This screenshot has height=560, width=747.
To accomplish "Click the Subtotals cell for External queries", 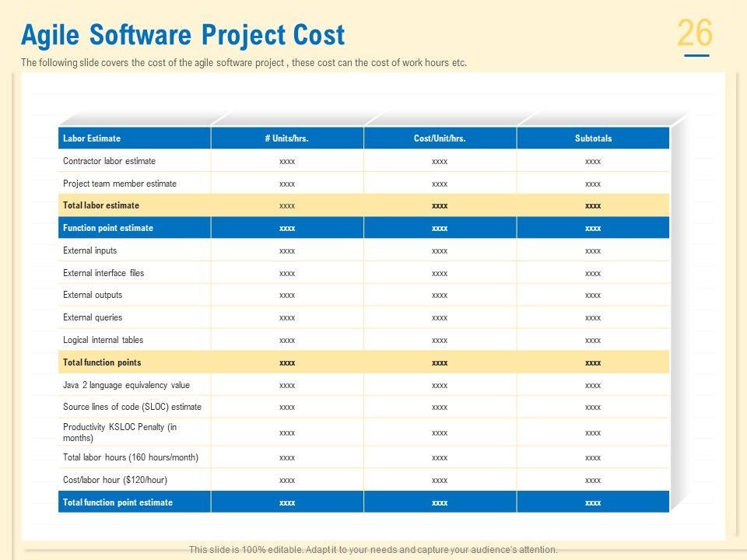I will 593,317.
